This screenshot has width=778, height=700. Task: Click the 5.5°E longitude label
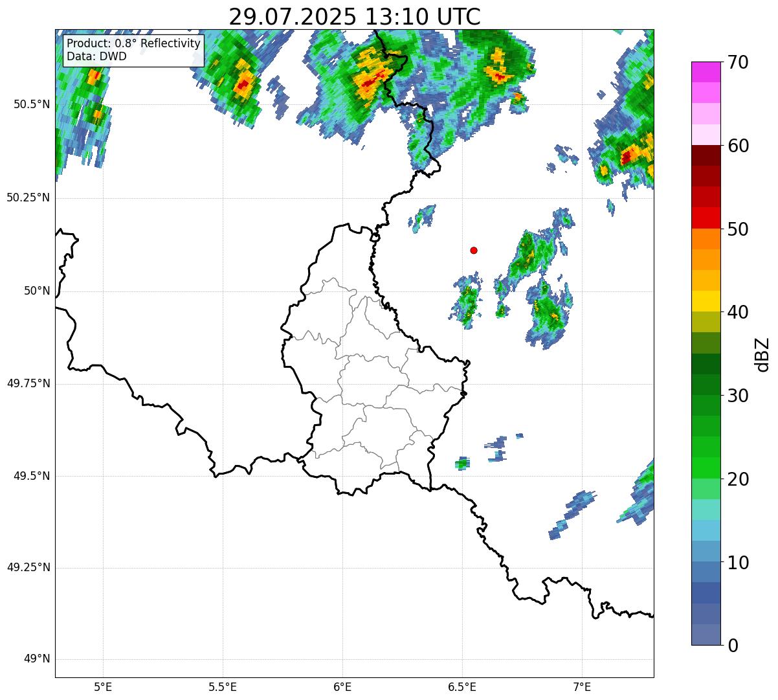pyautogui.click(x=223, y=686)
